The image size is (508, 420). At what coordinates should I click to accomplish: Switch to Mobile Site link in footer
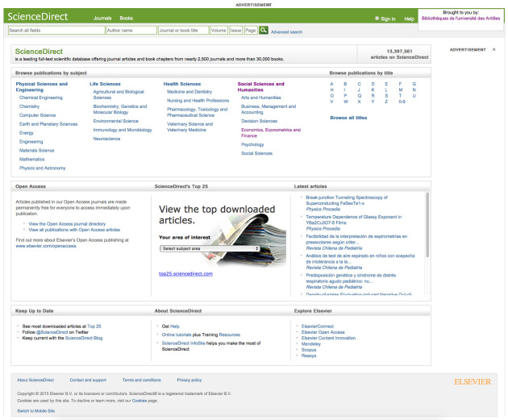click(x=36, y=410)
